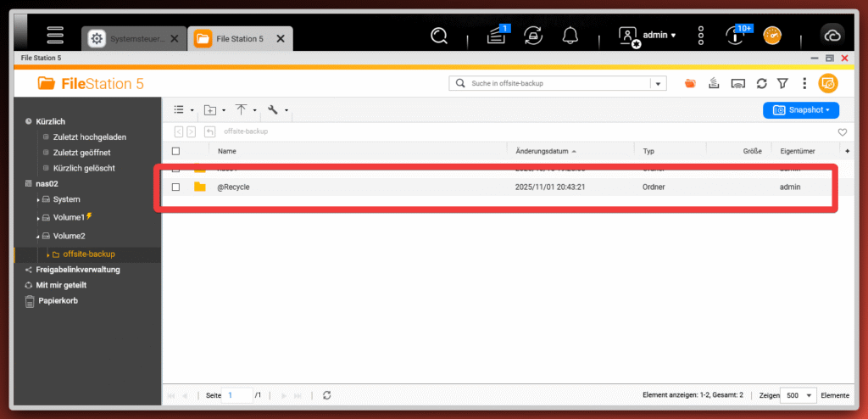Open the items-per-page 500 dropdown
Screen dimensions: 868x419
(x=798, y=395)
